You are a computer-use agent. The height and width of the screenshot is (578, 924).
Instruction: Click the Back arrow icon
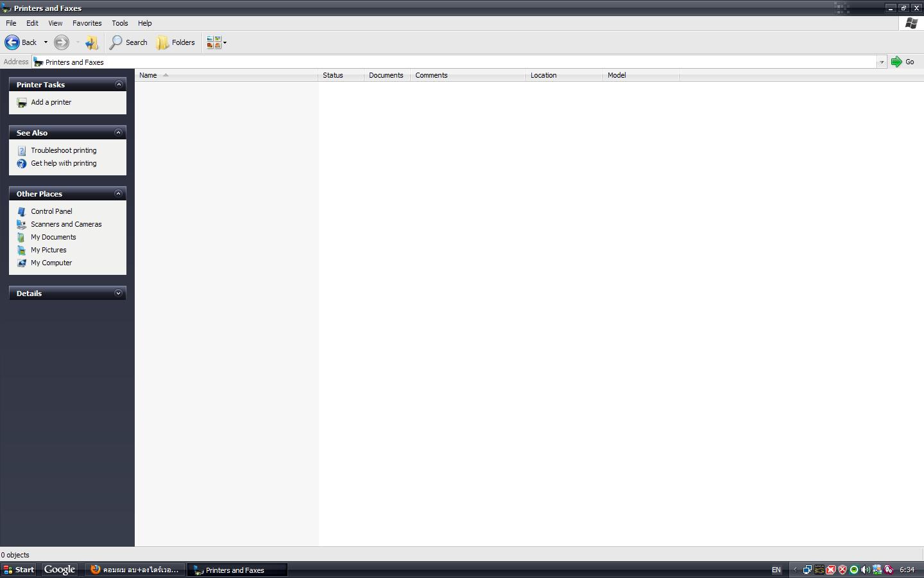tap(12, 42)
